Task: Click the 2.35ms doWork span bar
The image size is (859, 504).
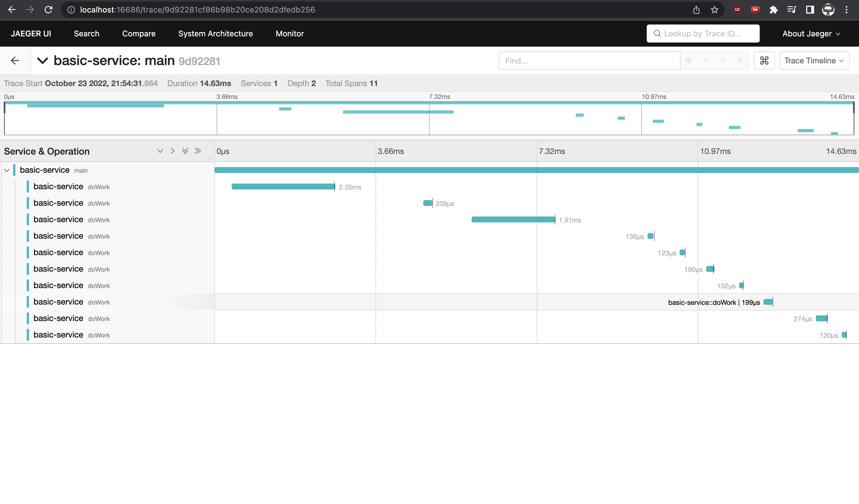Action: 283,186
